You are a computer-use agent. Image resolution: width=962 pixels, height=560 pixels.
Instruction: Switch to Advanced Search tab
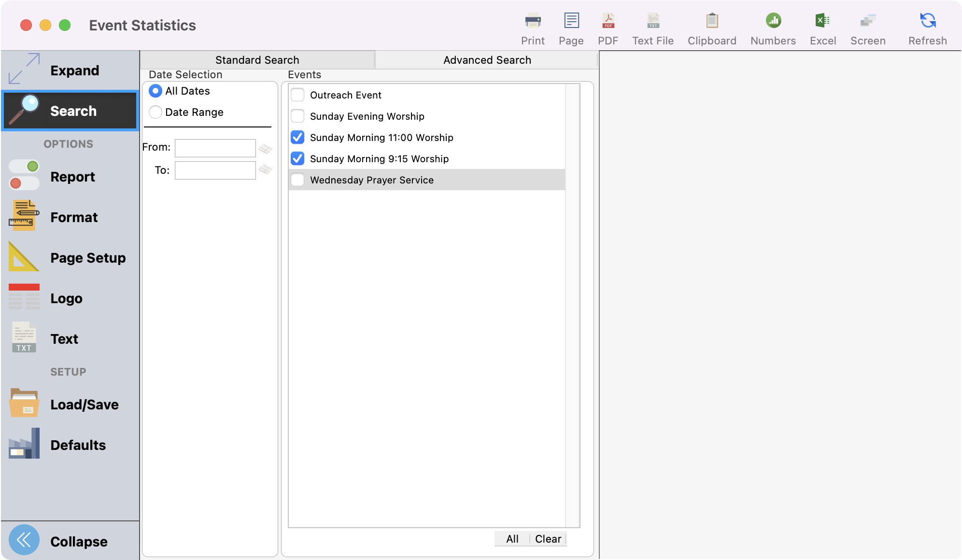(x=487, y=60)
